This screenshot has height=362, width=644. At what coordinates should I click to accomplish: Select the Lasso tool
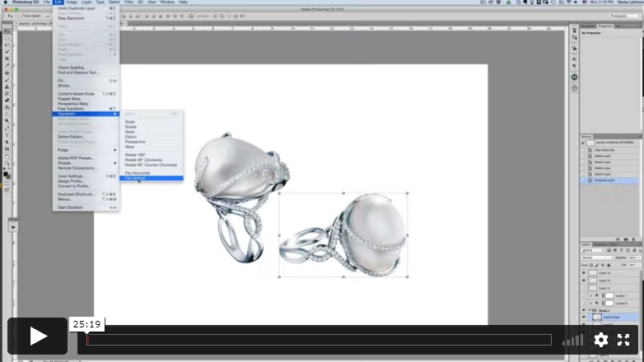(7, 45)
